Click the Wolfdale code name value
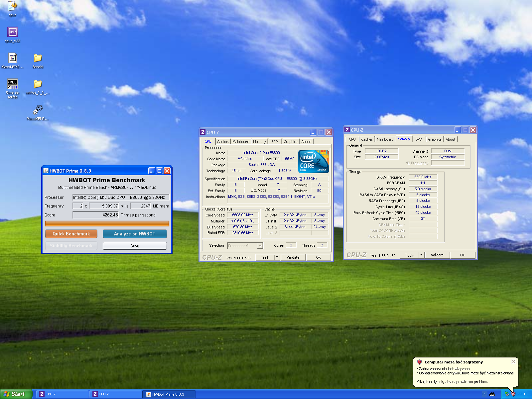Viewport: 532px width, 399px height. click(x=245, y=159)
